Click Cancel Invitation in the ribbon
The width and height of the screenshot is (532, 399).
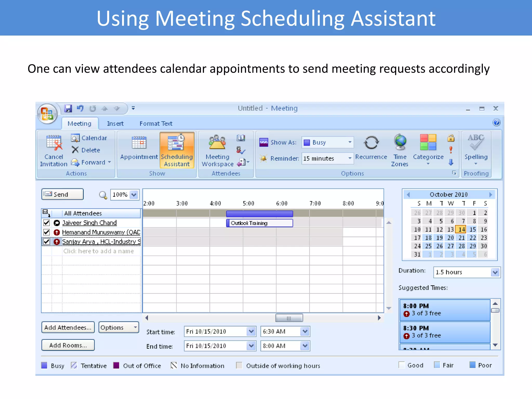coord(54,151)
